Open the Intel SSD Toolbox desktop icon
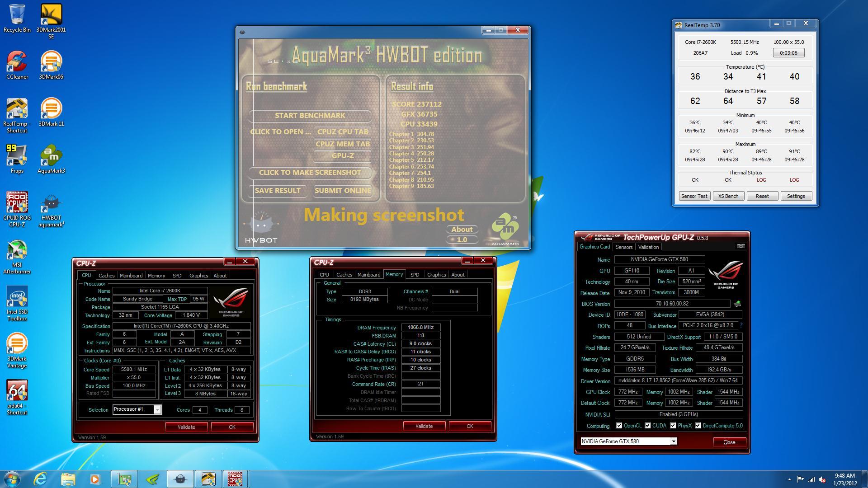This screenshot has width=868, height=488. pyautogui.click(x=17, y=304)
